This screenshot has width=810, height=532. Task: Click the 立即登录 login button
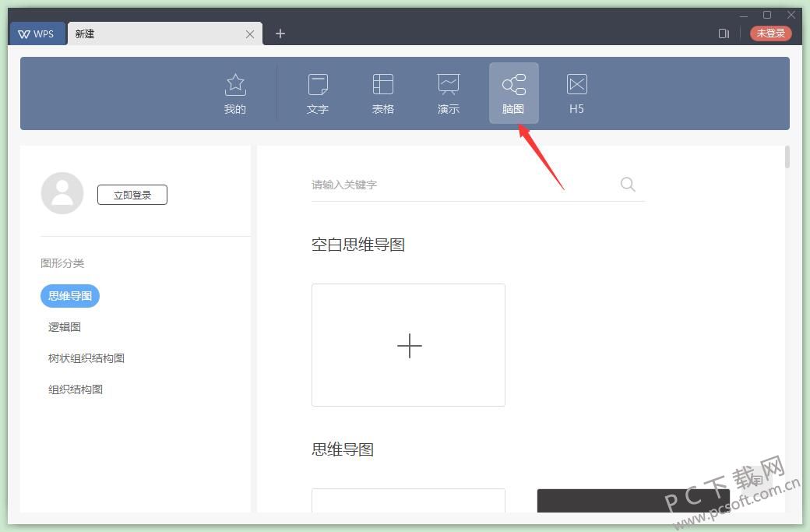click(132, 195)
